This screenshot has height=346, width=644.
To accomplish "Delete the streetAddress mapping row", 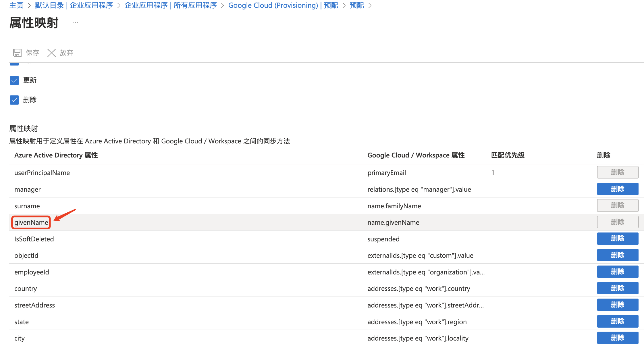I will click(x=618, y=305).
